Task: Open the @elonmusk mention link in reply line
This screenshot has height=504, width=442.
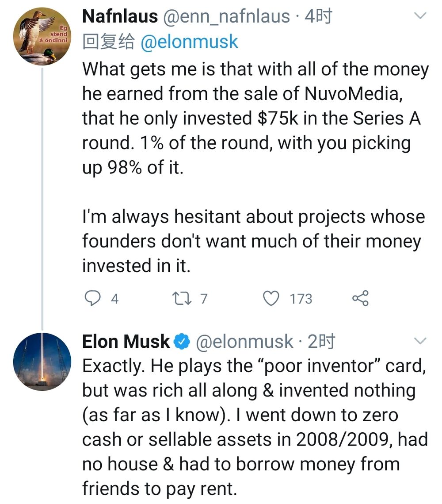Action: point(189,42)
